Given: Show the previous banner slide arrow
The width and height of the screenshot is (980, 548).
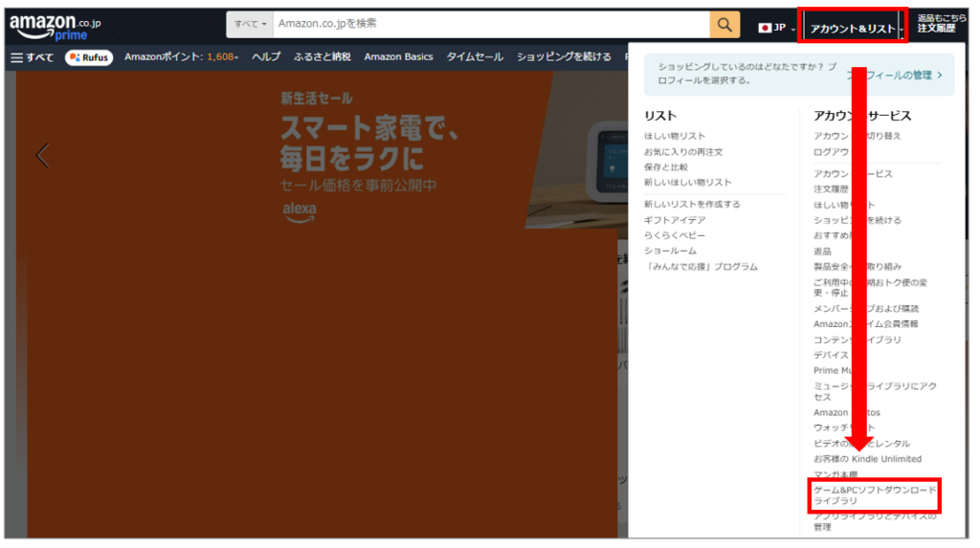Looking at the screenshot, I should (x=42, y=156).
